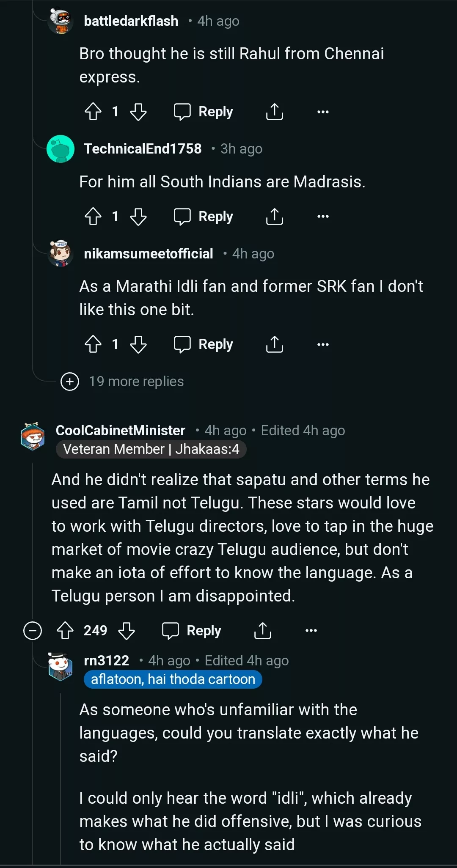Collapse CoolCabinetMinister's comment thread

[x=33, y=631]
